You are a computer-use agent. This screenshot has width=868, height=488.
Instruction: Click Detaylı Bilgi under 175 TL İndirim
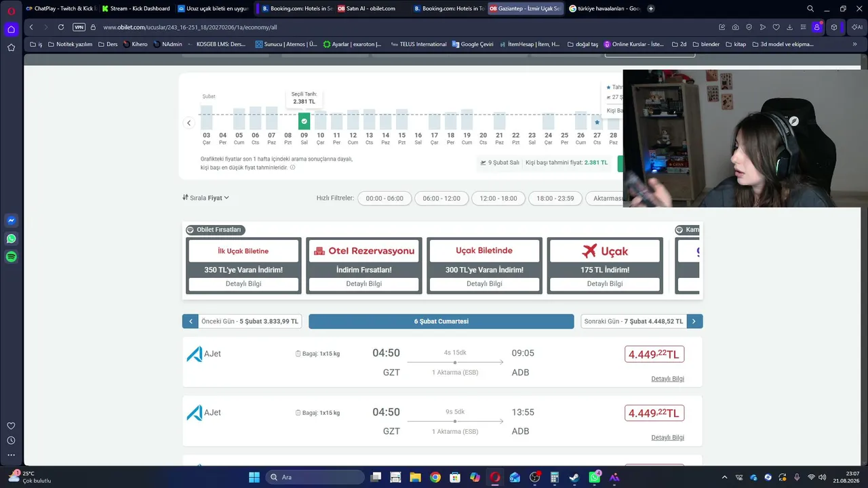point(605,284)
